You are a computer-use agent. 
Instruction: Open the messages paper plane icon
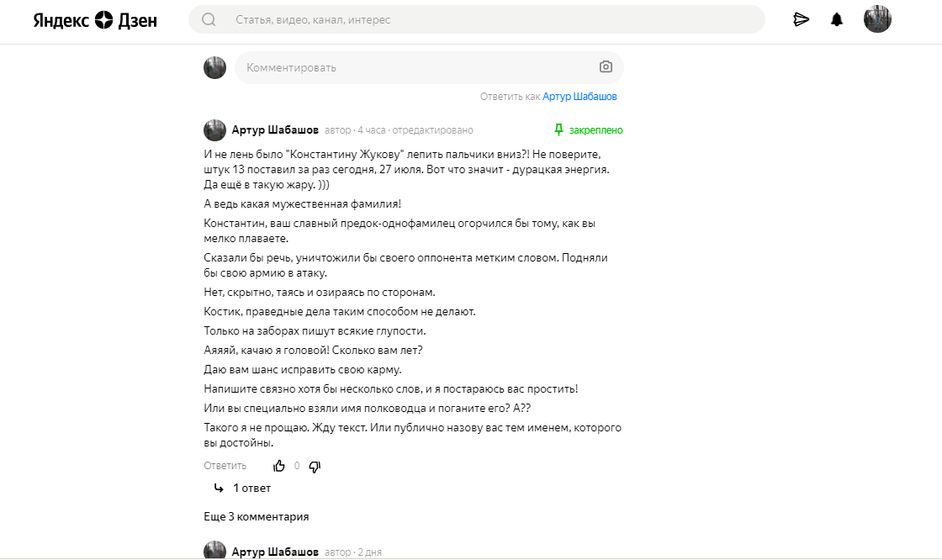tap(802, 18)
